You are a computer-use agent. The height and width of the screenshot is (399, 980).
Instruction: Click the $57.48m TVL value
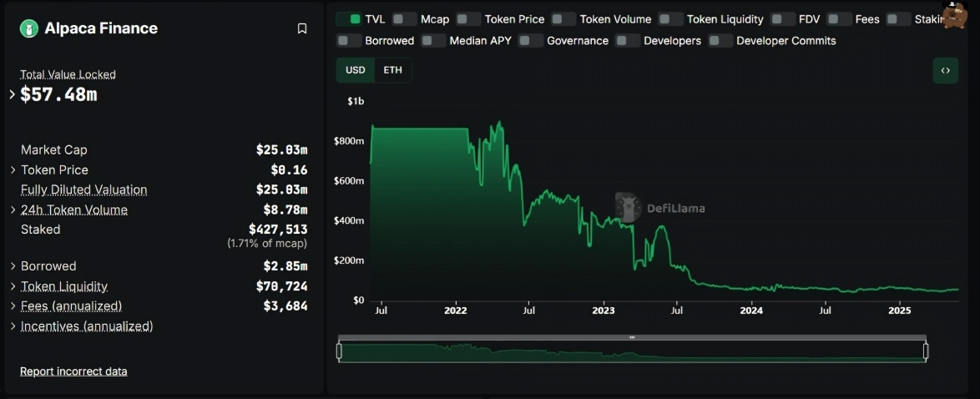tap(58, 94)
